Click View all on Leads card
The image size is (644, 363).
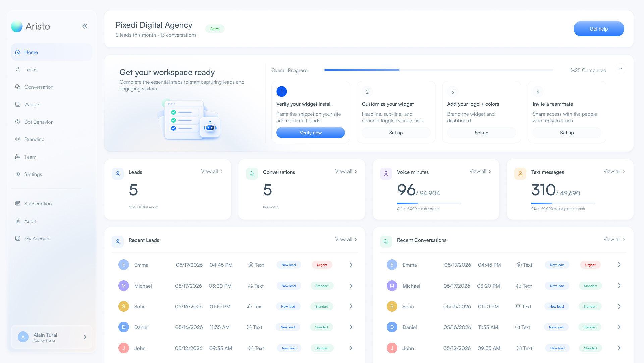click(212, 171)
